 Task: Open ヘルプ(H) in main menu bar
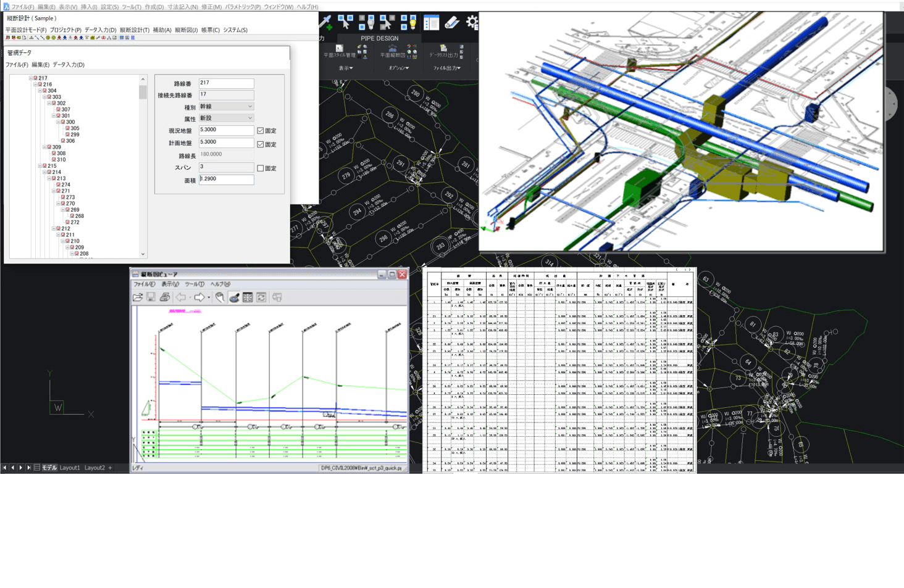point(308,7)
